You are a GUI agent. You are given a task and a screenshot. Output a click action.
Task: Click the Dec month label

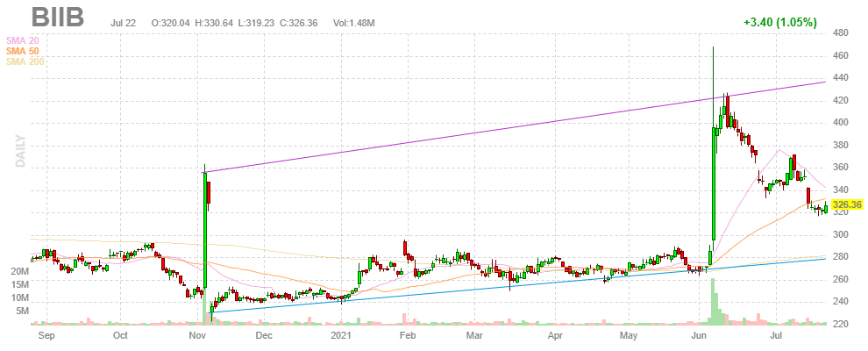click(x=264, y=335)
